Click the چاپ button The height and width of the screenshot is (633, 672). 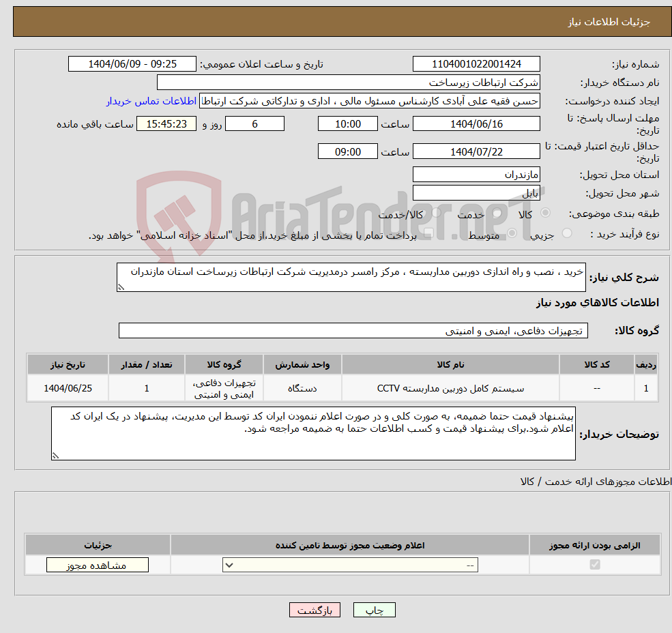coord(374,610)
